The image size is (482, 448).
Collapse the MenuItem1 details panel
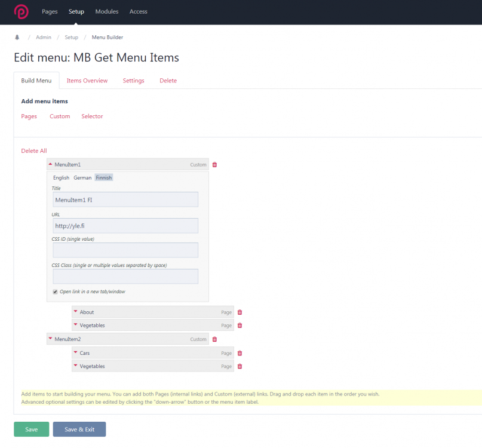pos(51,164)
